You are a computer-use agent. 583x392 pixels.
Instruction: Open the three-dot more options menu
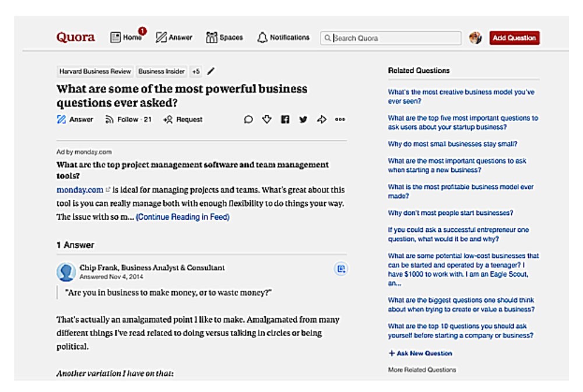340,119
